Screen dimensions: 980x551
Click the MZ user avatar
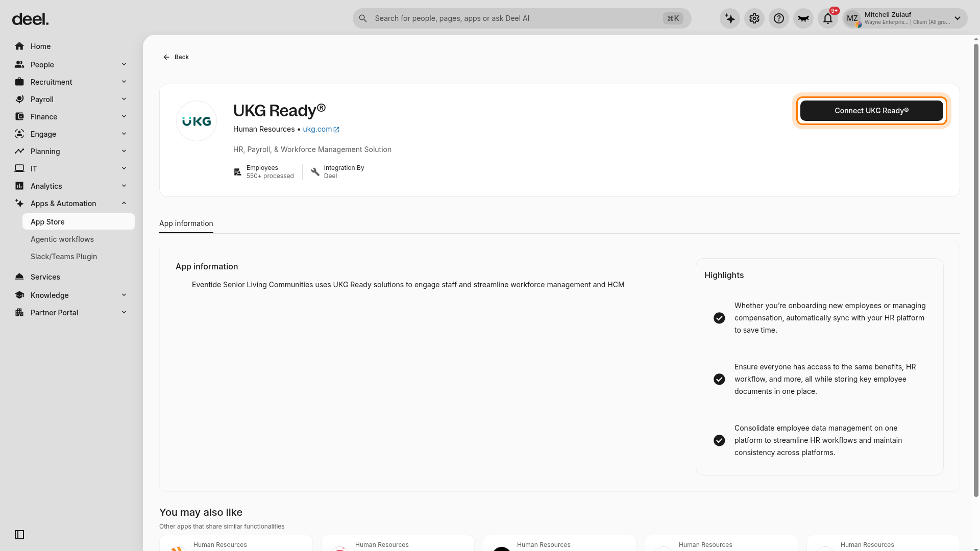click(x=852, y=19)
